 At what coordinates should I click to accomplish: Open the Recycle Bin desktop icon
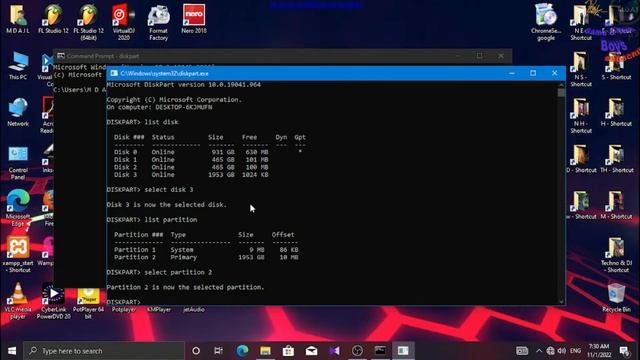[616, 298]
